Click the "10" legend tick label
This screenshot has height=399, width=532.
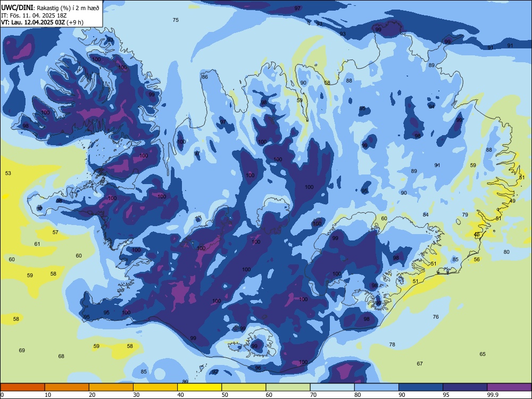[x=48, y=395]
